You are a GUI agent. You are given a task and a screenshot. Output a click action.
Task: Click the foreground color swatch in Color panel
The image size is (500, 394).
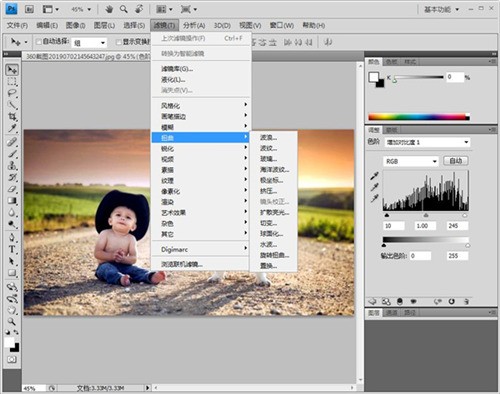[x=374, y=77]
